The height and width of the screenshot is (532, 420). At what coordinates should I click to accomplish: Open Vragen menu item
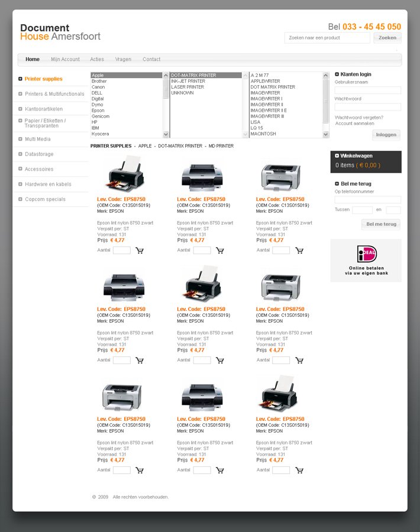123,59
